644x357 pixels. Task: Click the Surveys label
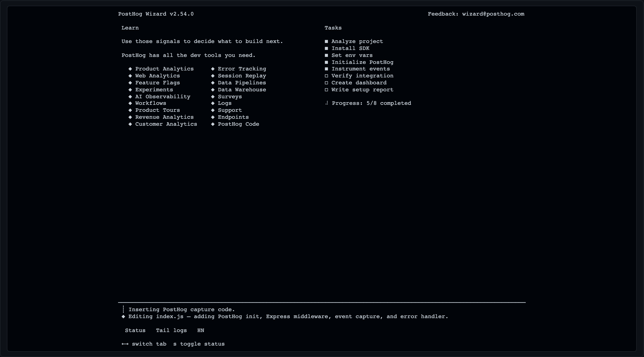[x=230, y=97]
